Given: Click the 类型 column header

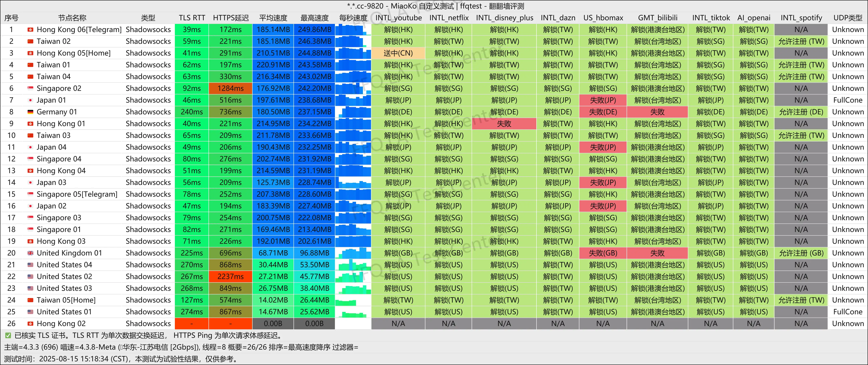Looking at the screenshot, I should 148,18.
